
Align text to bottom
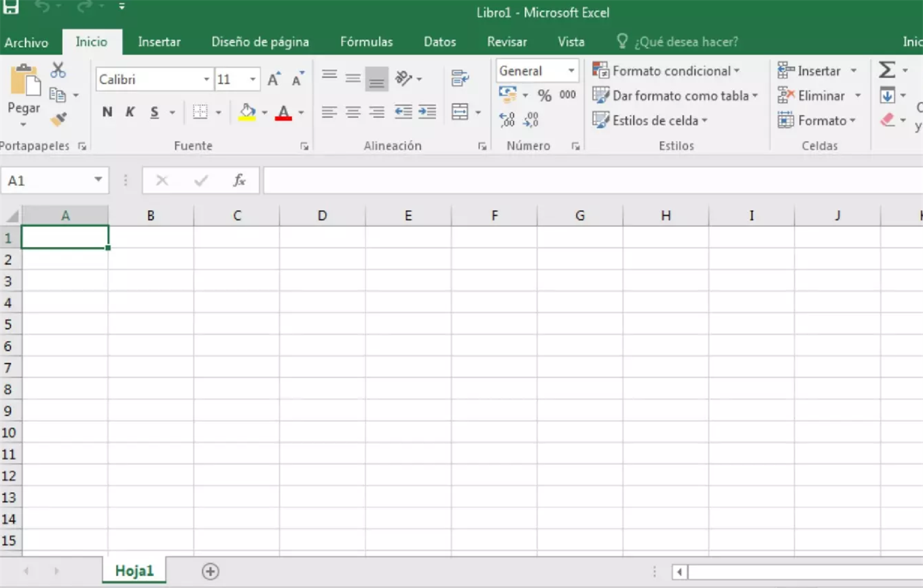click(x=376, y=79)
